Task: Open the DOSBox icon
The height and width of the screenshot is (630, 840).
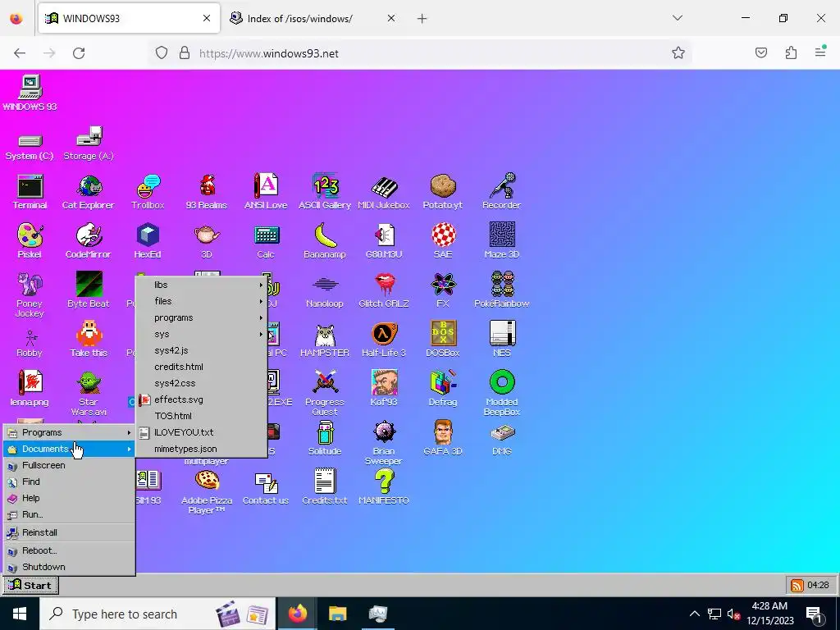Action: click(x=443, y=339)
